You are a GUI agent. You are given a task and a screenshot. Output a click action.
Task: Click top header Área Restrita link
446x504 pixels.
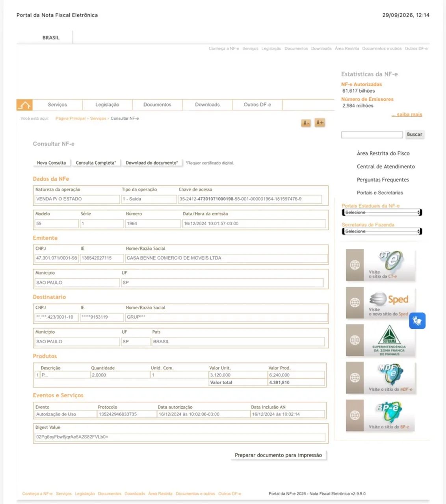(x=347, y=49)
